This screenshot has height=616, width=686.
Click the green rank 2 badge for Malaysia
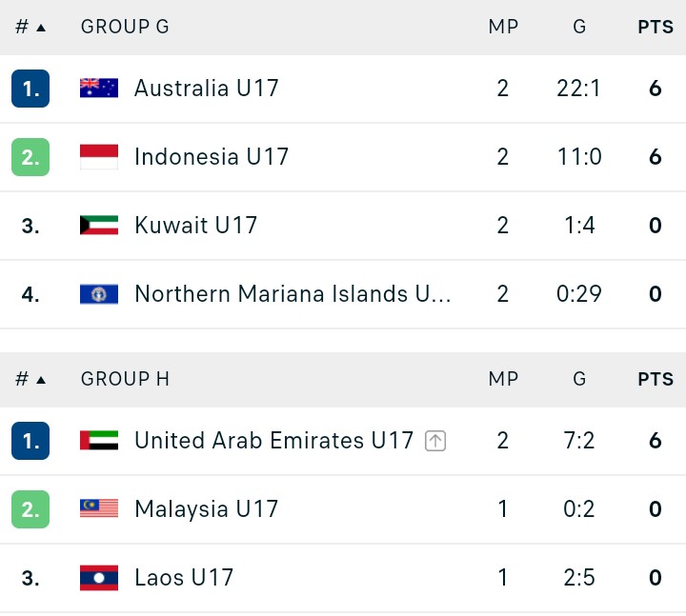point(30,509)
